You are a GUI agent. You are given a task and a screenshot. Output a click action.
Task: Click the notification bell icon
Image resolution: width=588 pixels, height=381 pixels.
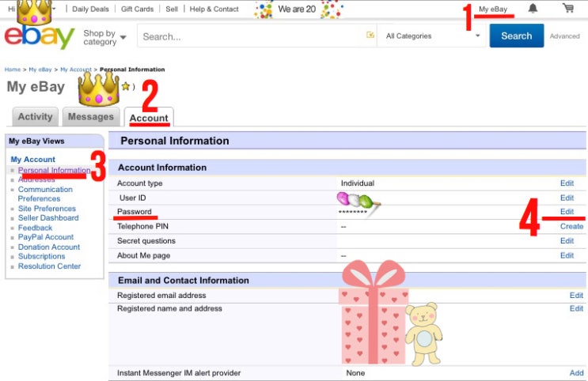[x=533, y=9]
